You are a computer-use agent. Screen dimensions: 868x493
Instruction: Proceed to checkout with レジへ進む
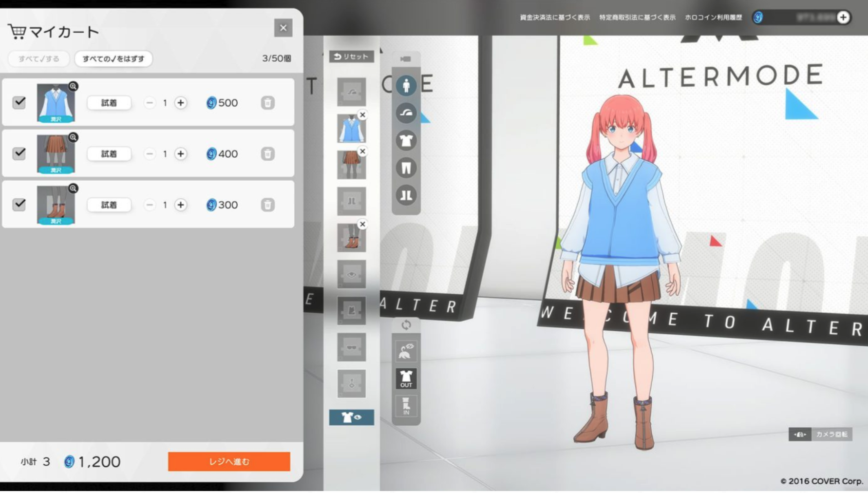(229, 461)
